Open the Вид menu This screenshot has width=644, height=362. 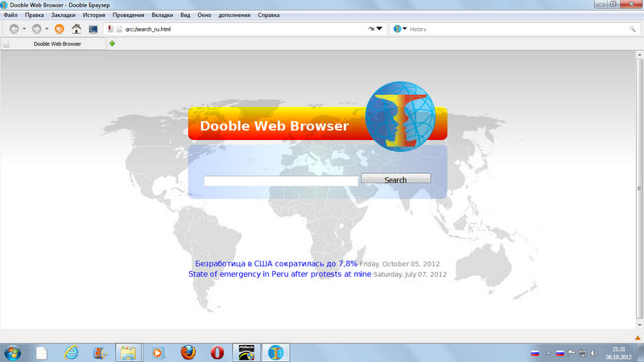(x=185, y=14)
